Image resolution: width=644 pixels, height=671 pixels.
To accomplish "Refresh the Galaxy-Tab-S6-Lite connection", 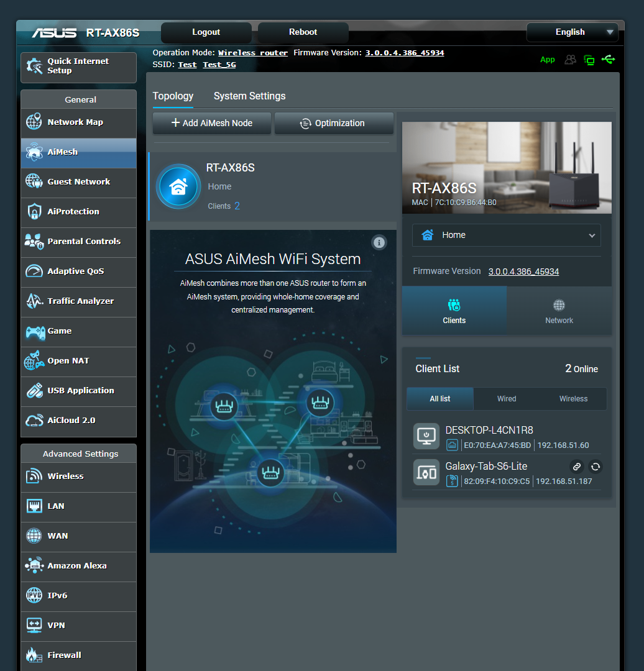I will [596, 467].
